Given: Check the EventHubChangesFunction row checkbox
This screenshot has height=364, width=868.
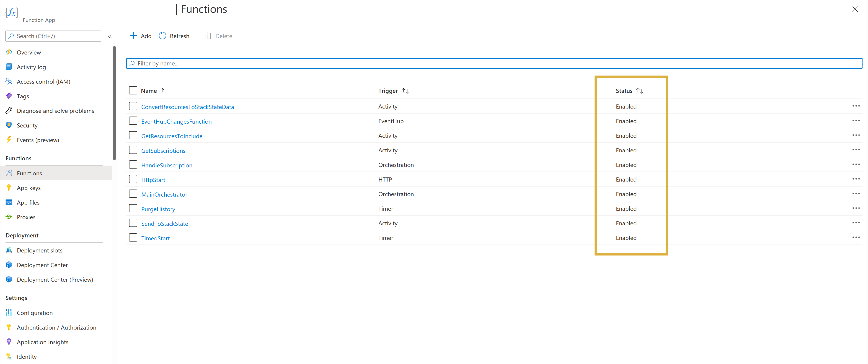Looking at the screenshot, I should (133, 121).
